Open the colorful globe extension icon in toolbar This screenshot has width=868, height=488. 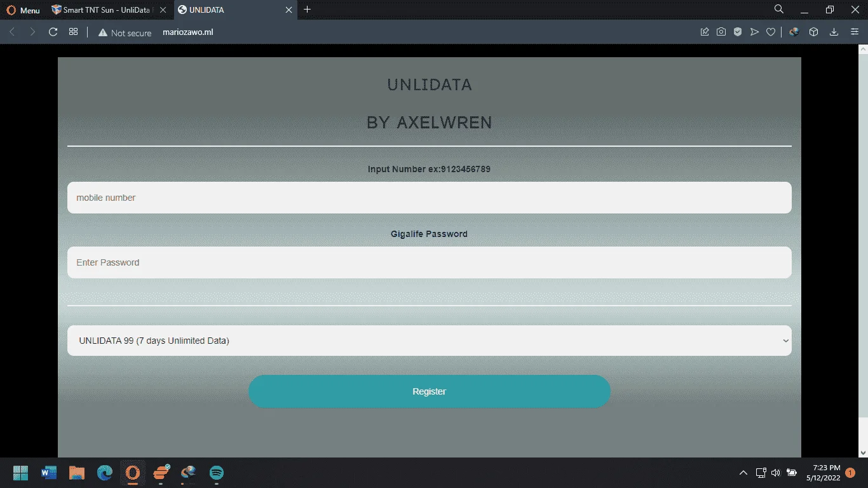pyautogui.click(x=794, y=32)
